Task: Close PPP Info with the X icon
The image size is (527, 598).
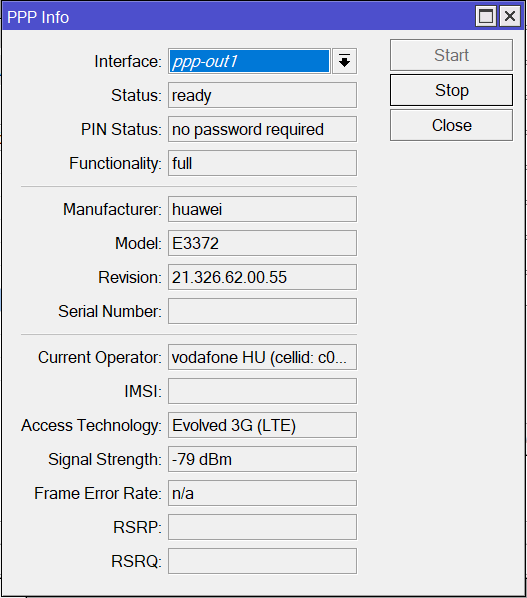Action: pyautogui.click(x=510, y=16)
